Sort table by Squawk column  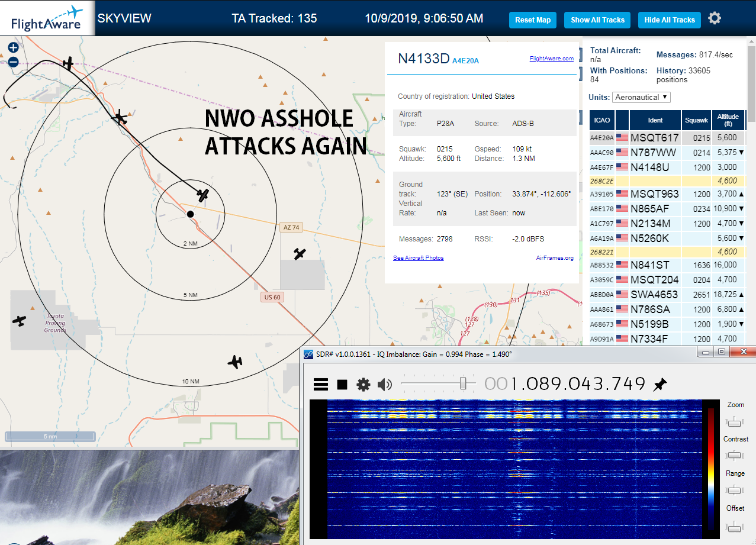pyautogui.click(x=696, y=120)
